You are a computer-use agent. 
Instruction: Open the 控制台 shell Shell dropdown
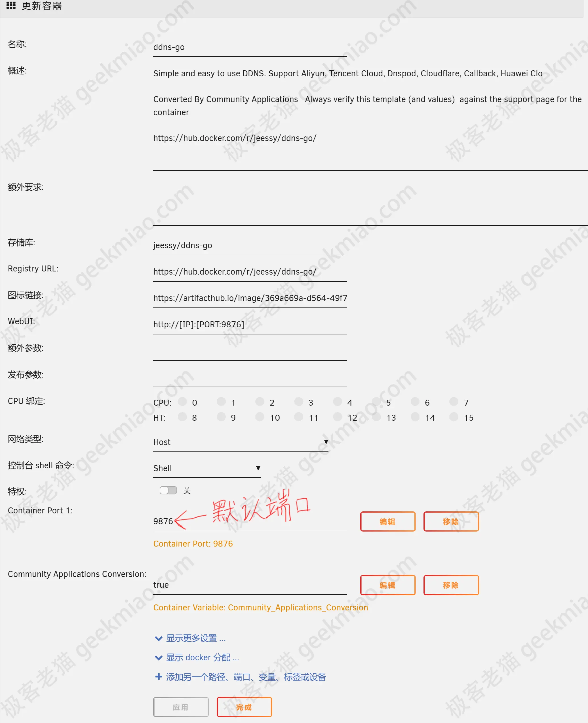coord(208,468)
